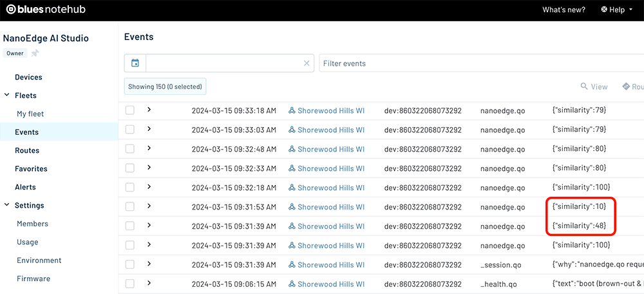The image size is (644, 294).
Task: Check the box for the similarity 48 event
Action: click(130, 226)
